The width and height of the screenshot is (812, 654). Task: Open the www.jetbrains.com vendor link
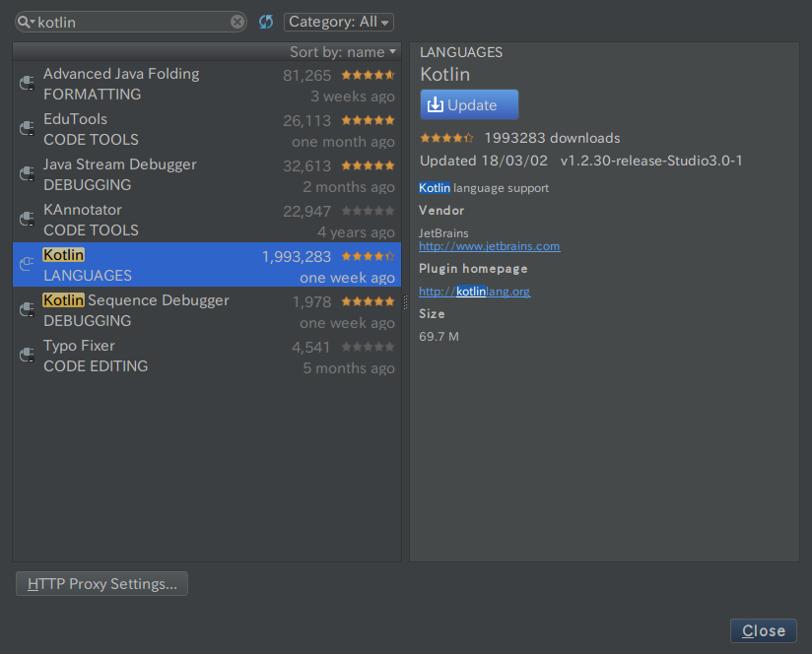(490, 246)
